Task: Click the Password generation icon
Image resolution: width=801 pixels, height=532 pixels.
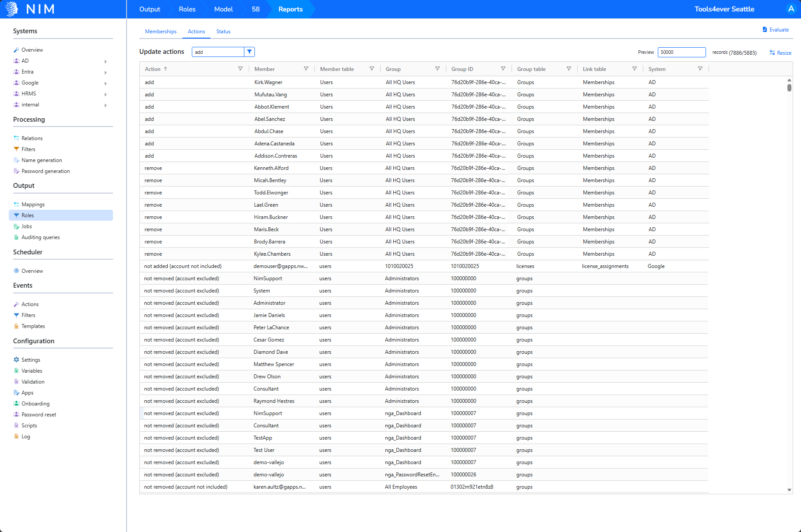Action: (x=16, y=171)
